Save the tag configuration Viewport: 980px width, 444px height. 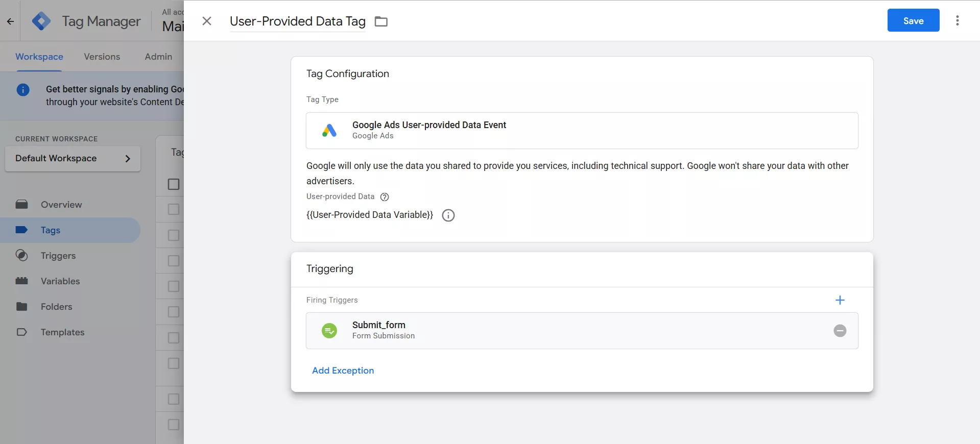[913, 20]
